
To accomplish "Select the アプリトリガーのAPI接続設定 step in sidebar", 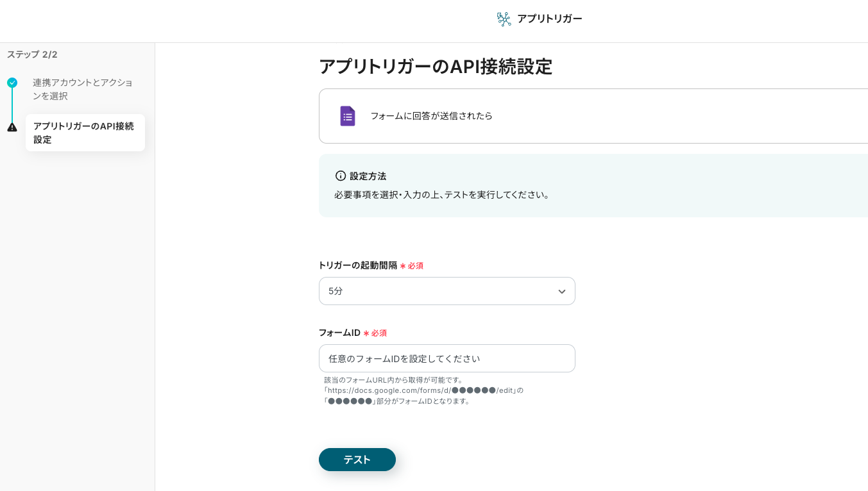I will pos(84,133).
